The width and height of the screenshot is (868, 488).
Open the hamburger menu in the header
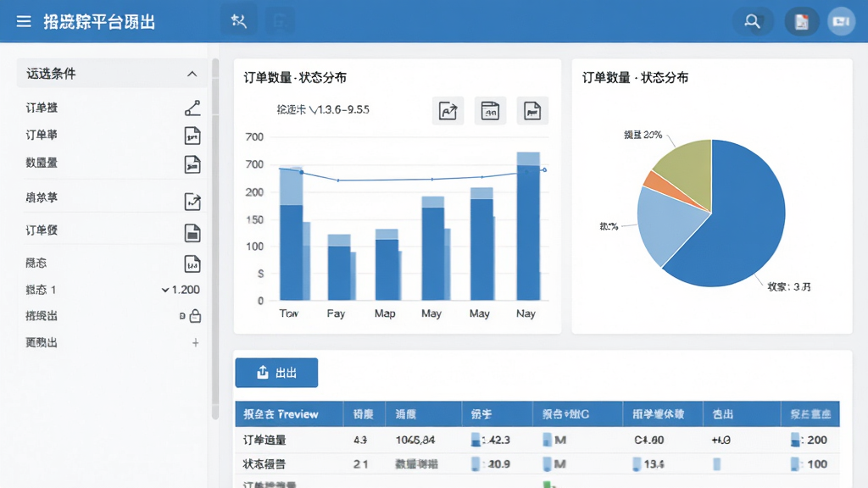24,21
